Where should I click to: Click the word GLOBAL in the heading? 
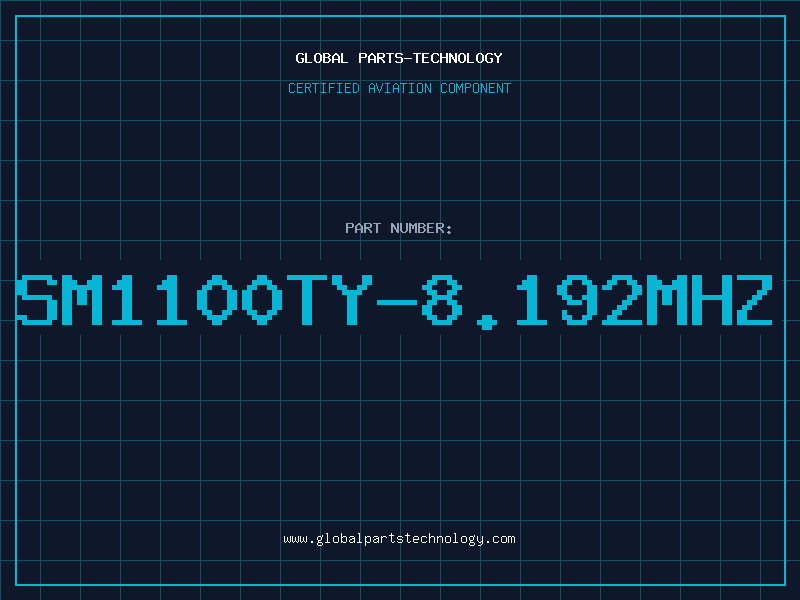tap(321, 58)
